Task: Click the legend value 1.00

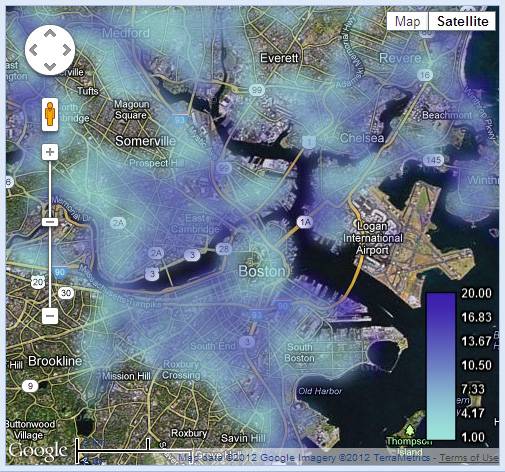Action: point(473,437)
